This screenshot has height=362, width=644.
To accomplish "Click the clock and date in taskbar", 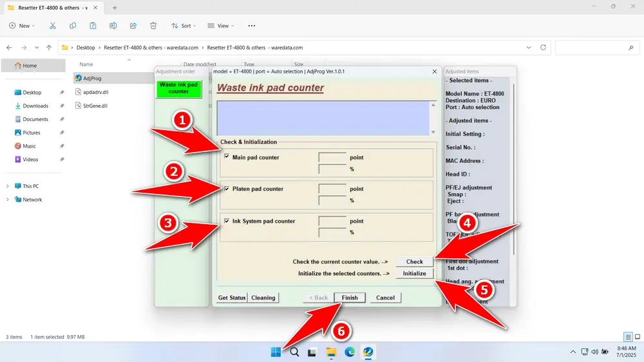I will tap(626, 352).
